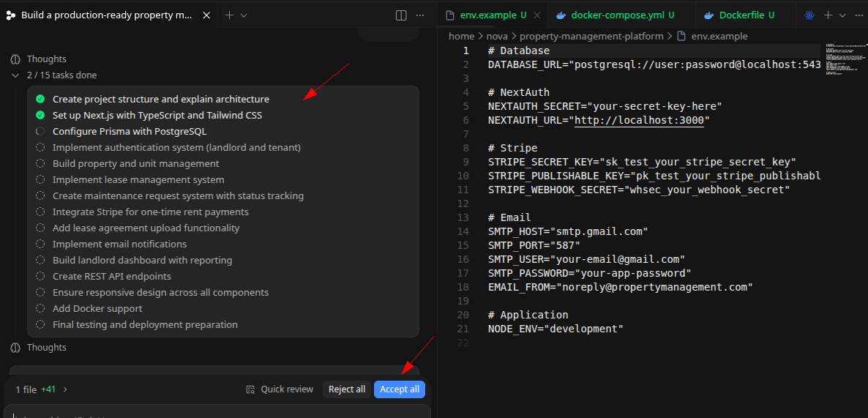Image resolution: width=868 pixels, height=418 pixels.
Task: Click the EMAIL_FROM line of code
Action: (621, 287)
